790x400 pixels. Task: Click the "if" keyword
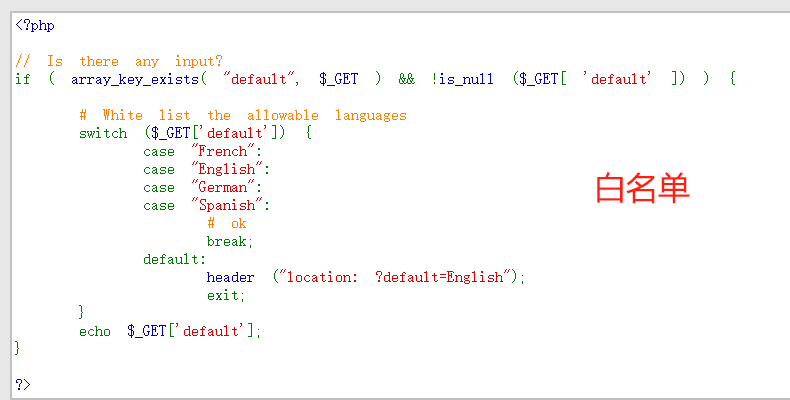coord(23,79)
